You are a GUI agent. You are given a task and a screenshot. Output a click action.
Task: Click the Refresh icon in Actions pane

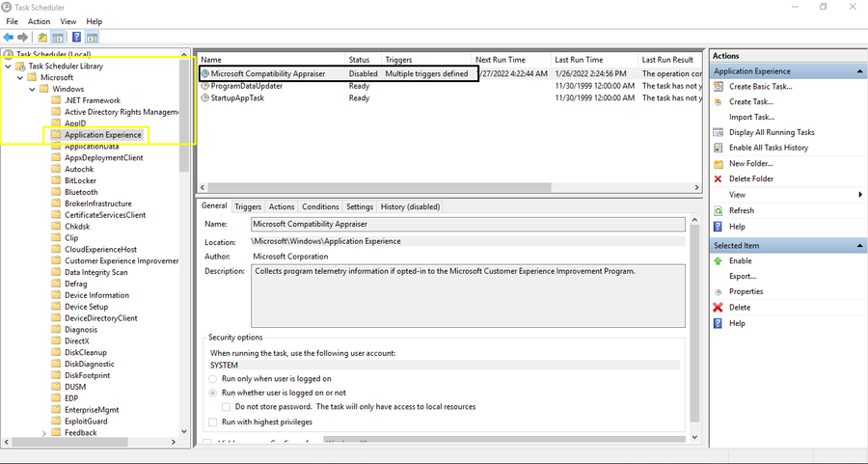coord(718,211)
